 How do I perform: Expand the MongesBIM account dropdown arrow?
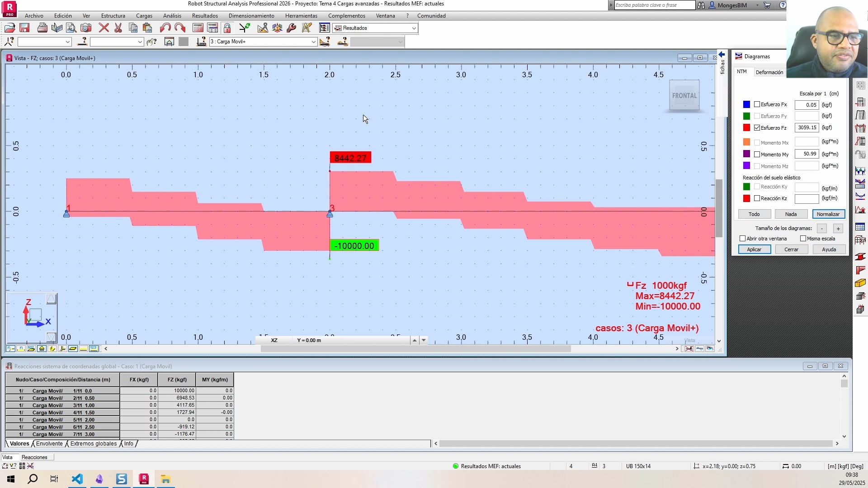coord(757,5)
